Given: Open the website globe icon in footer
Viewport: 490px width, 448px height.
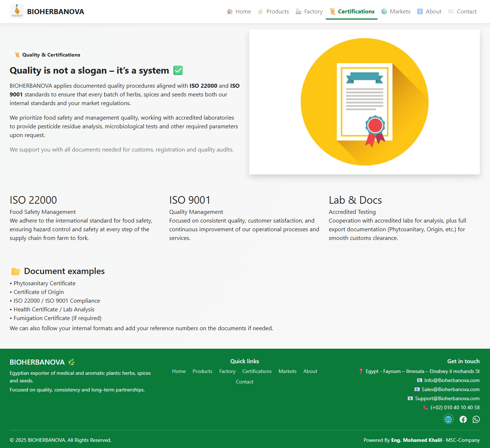Looking at the screenshot, I should (x=449, y=419).
